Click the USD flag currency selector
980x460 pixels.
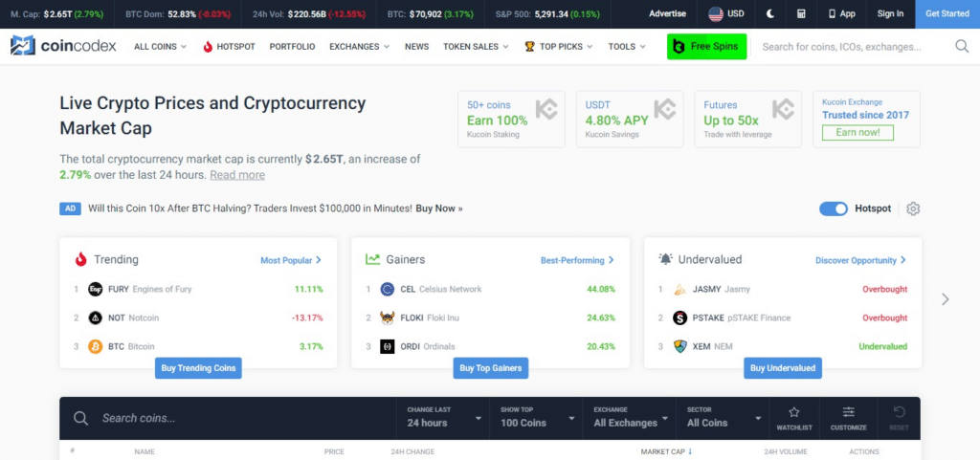click(x=726, y=13)
